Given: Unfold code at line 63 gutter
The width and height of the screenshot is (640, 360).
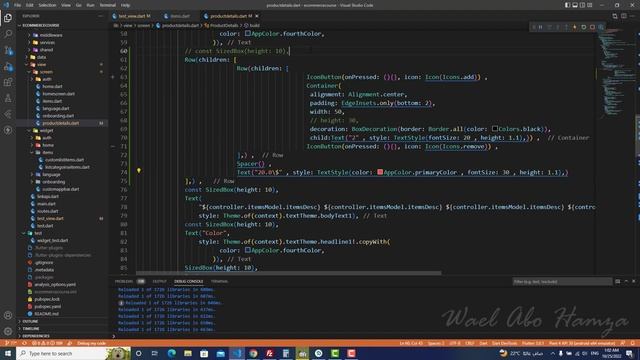Looking at the screenshot, I should (x=113, y=77).
